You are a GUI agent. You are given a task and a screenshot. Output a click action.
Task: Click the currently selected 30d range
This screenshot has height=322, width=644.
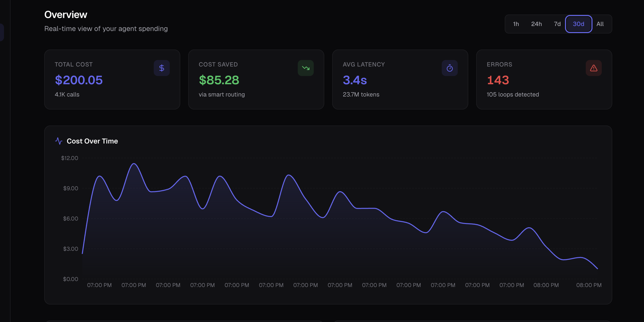pos(578,24)
